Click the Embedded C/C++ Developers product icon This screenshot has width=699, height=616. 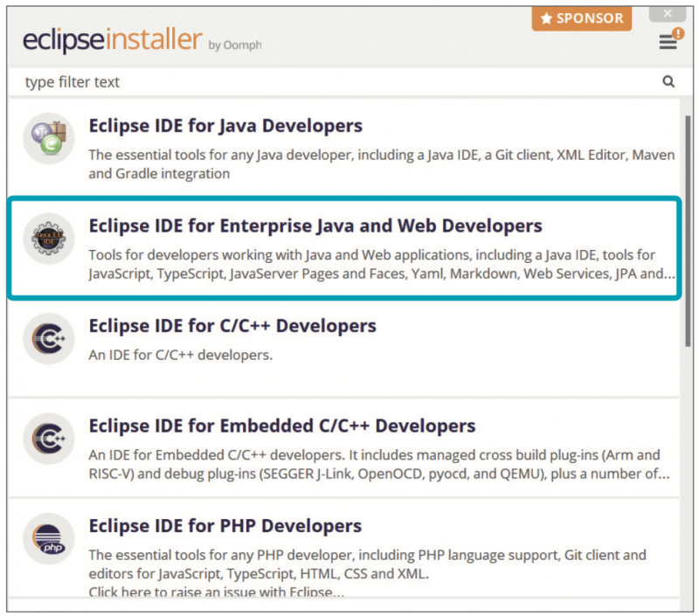48,439
